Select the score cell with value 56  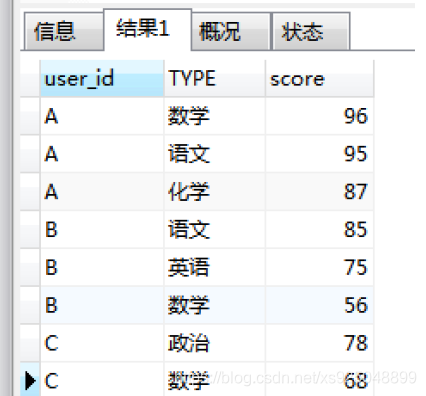(x=320, y=305)
